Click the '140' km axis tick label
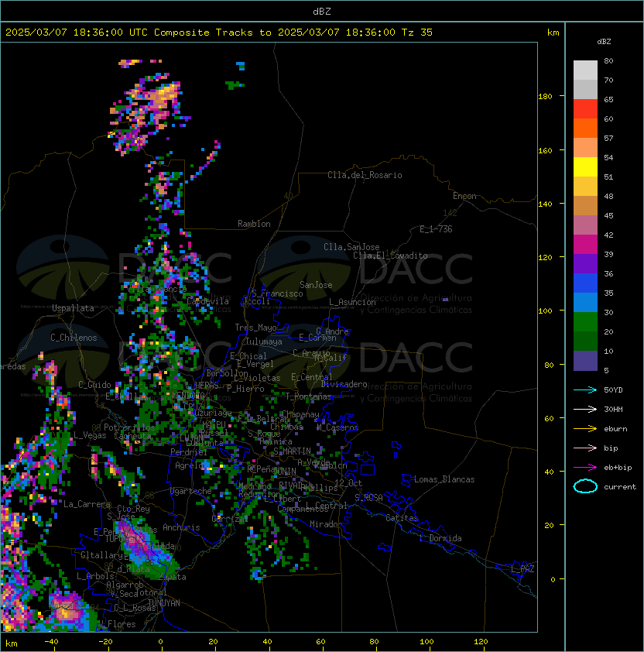The height and width of the screenshot is (652, 644). (545, 204)
